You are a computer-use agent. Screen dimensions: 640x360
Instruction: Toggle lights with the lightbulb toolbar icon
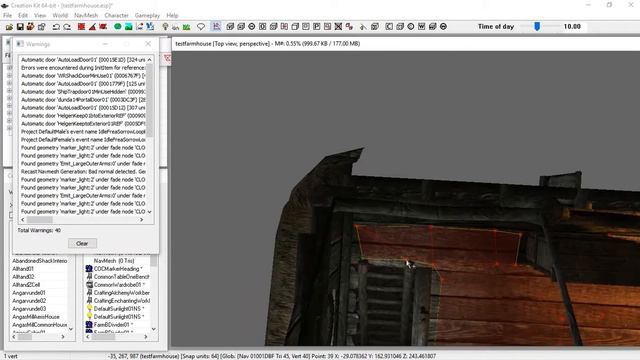point(165,27)
